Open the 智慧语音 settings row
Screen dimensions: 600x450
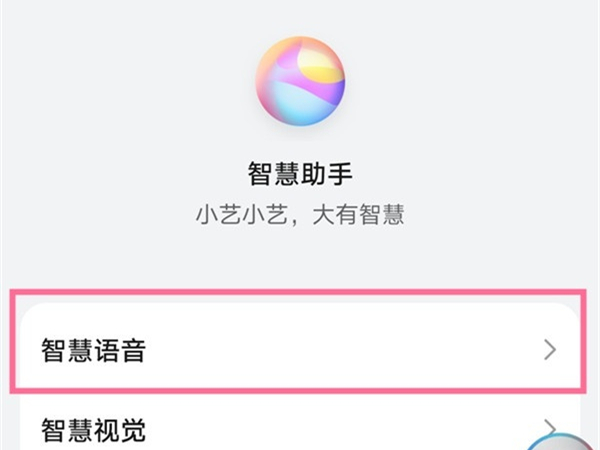(x=300, y=349)
